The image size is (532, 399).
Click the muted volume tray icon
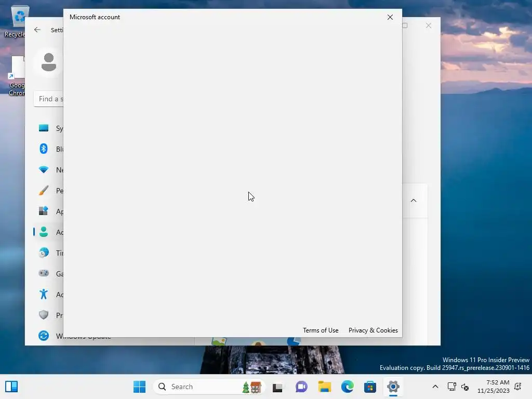(465, 387)
